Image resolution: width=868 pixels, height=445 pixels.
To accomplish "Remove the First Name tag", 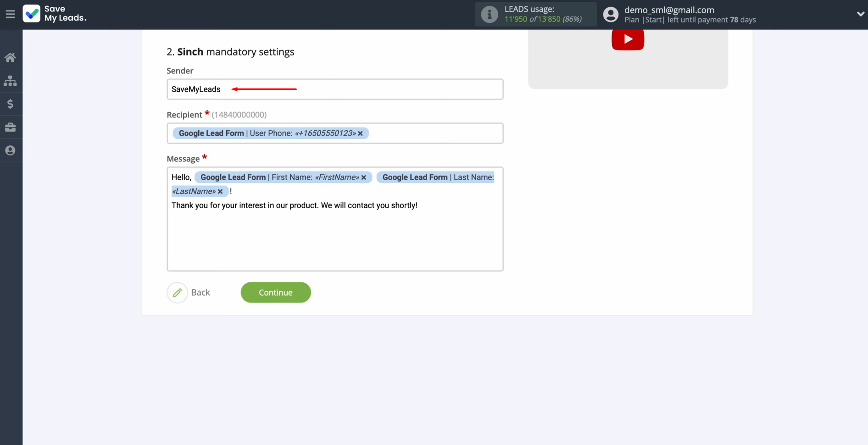I will [364, 177].
